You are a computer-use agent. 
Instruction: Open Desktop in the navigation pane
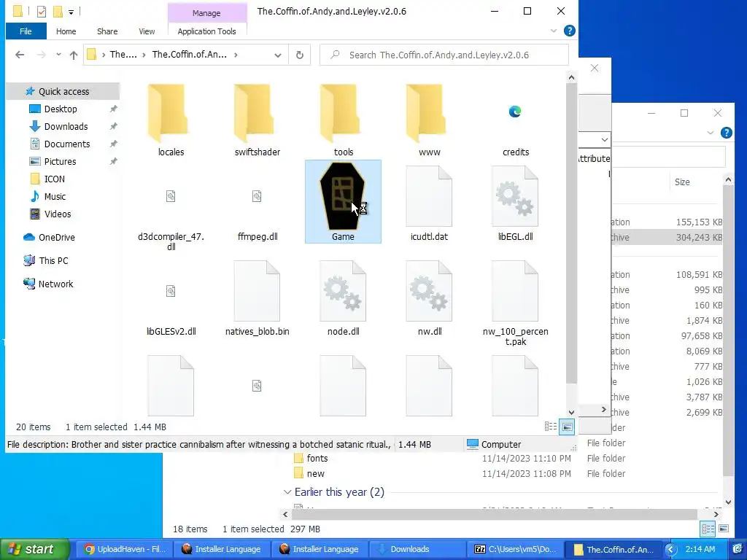click(x=61, y=109)
